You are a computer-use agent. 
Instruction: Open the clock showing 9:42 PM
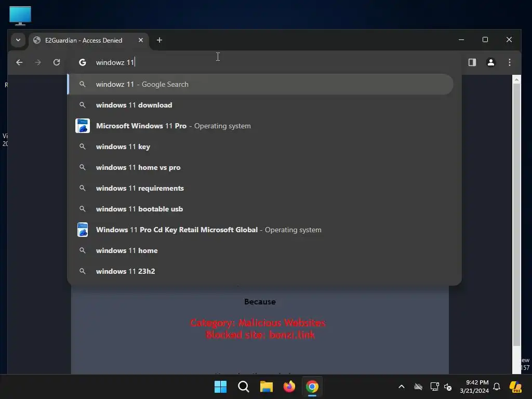tap(474, 387)
